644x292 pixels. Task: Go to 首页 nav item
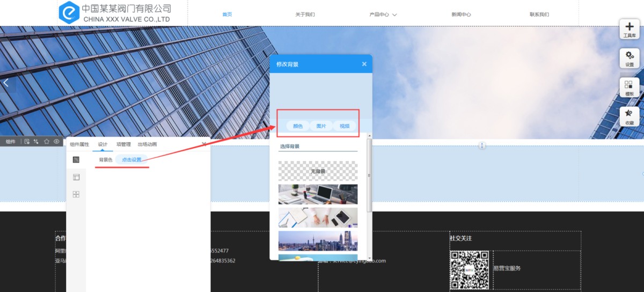point(227,14)
